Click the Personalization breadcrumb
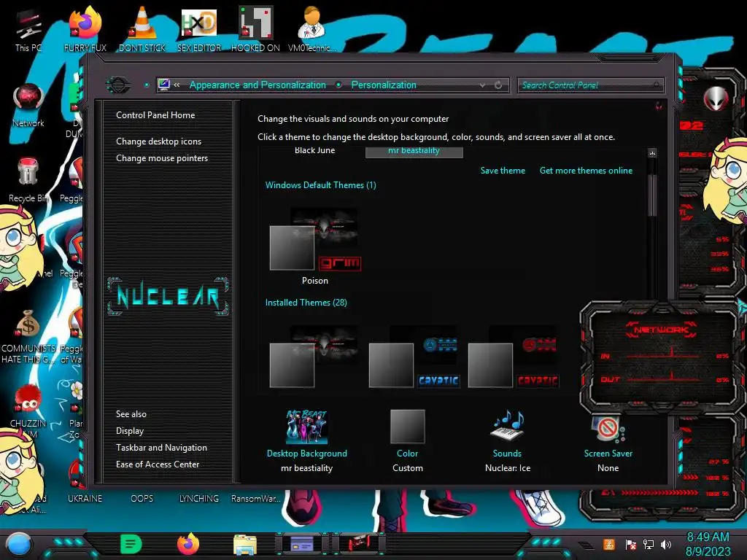The height and width of the screenshot is (560, 747). 384,85
